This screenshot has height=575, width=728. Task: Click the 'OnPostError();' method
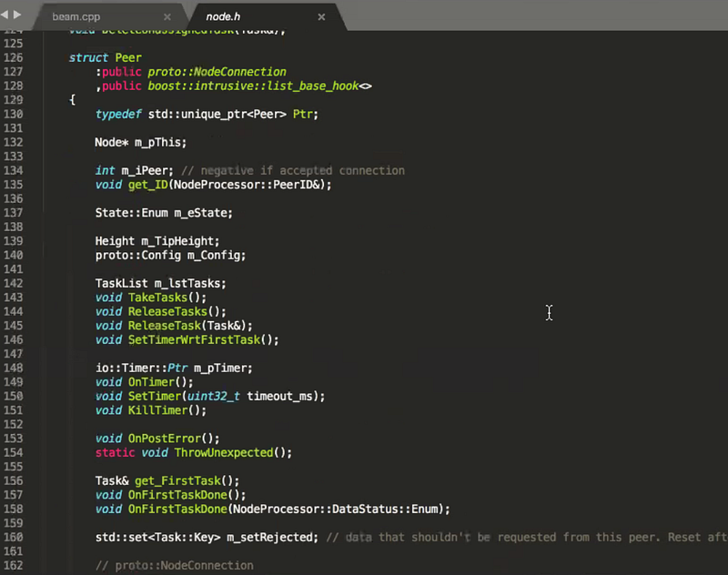[174, 439]
